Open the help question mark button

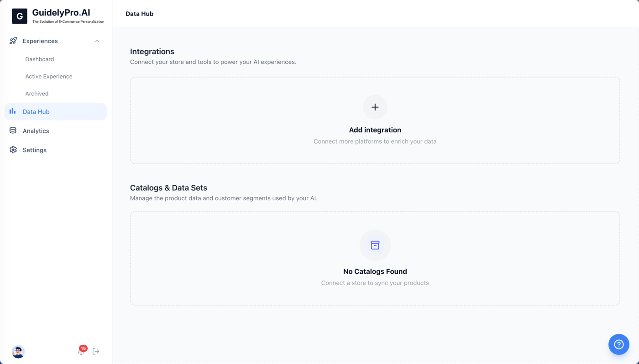pos(619,344)
